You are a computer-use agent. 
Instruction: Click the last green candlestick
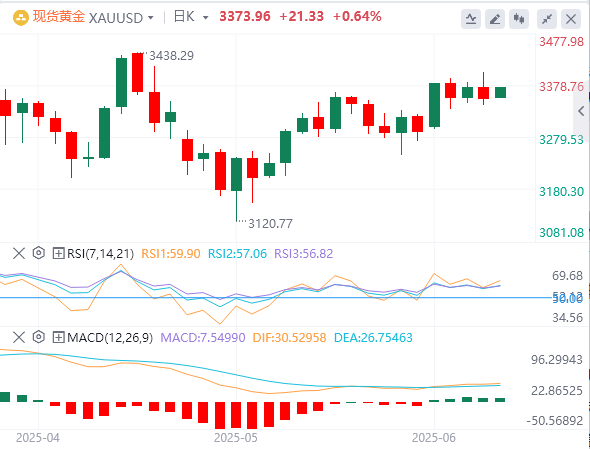pos(500,92)
